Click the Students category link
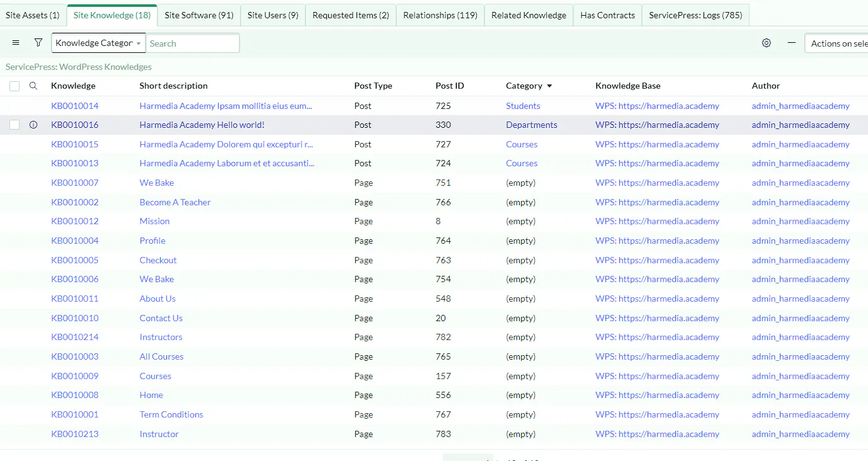The image size is (868, 461). pyautogui.click(x=523, y=106)
